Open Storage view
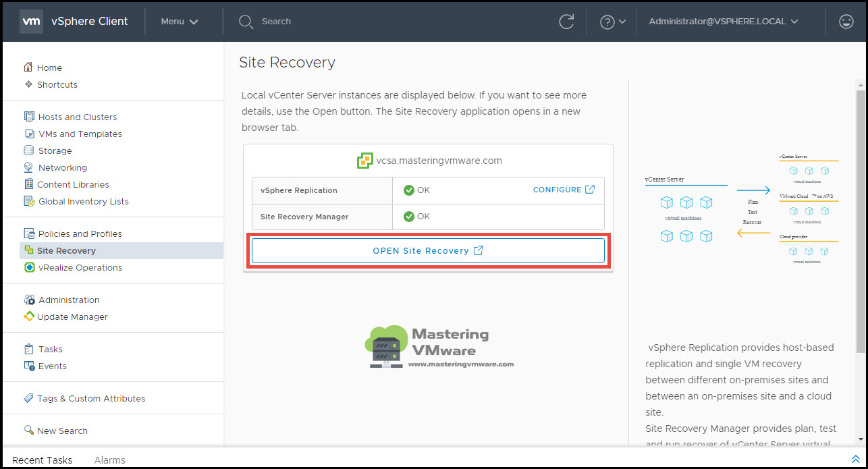Image resolution: width=868 pixels, height=469 pixels. point(55,150)
